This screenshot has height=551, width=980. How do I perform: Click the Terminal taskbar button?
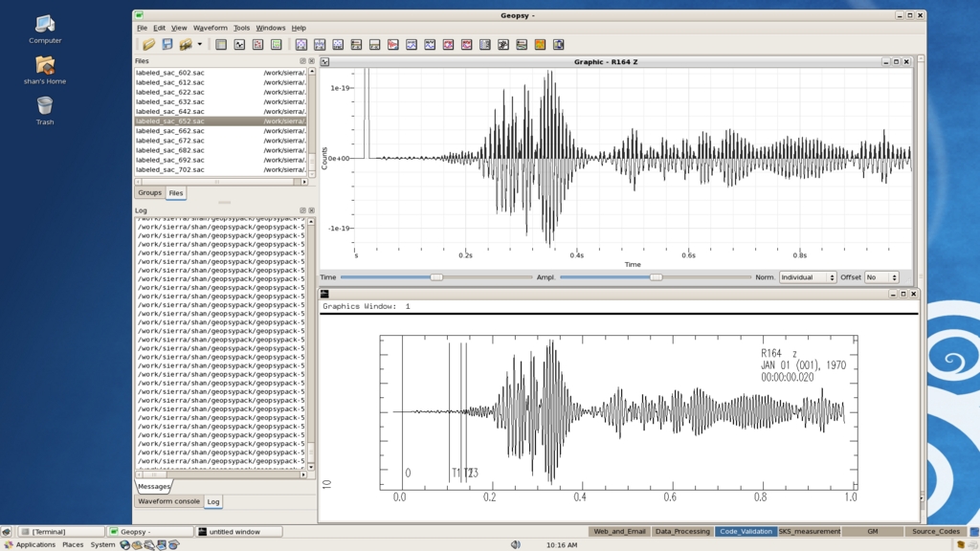point(61,531)
